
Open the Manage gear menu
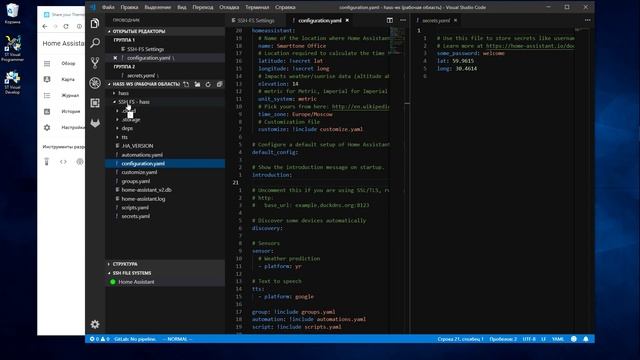95,324
